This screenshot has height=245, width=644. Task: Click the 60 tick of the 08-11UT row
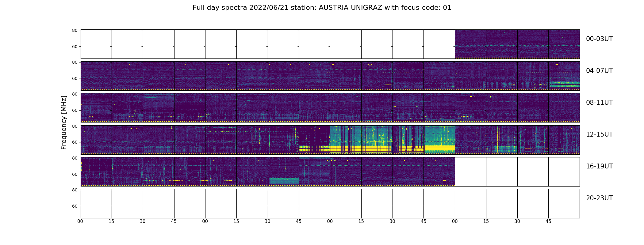75,110
